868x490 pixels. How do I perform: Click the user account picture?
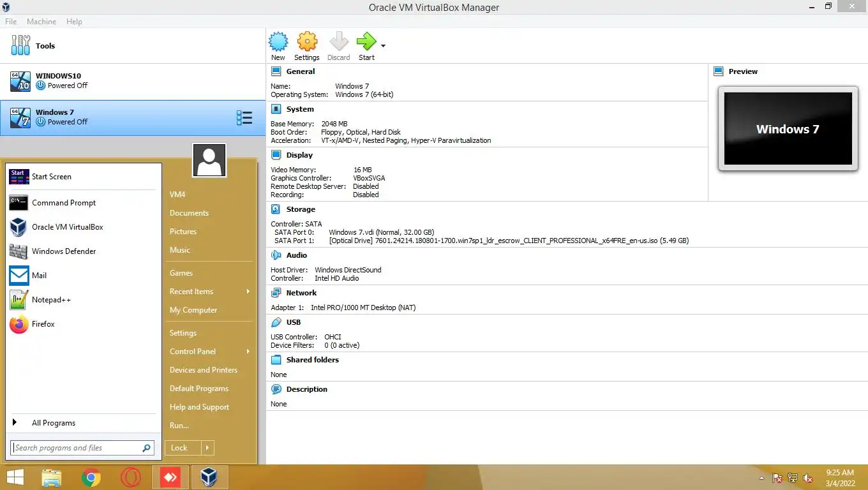pyautogui.click(x=209, y=160)
